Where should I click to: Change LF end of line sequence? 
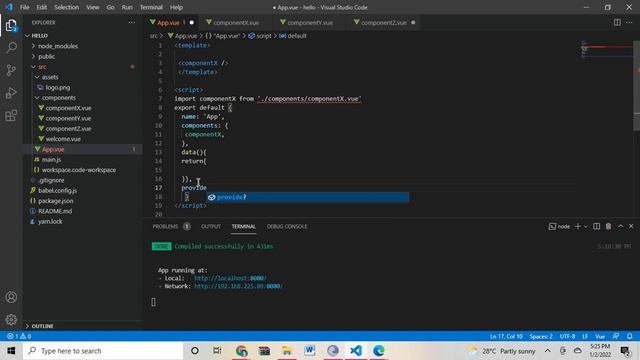coord(585,336)
